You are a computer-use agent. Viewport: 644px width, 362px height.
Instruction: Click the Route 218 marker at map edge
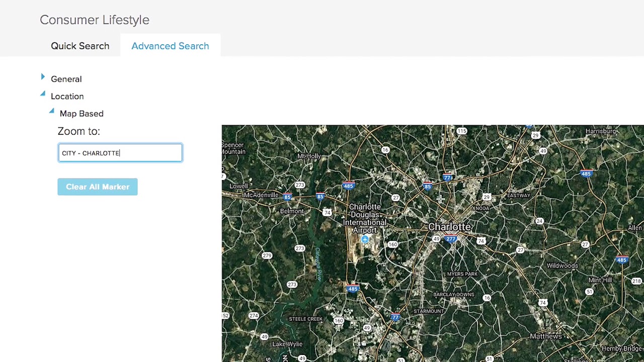(x=637, y=281)
